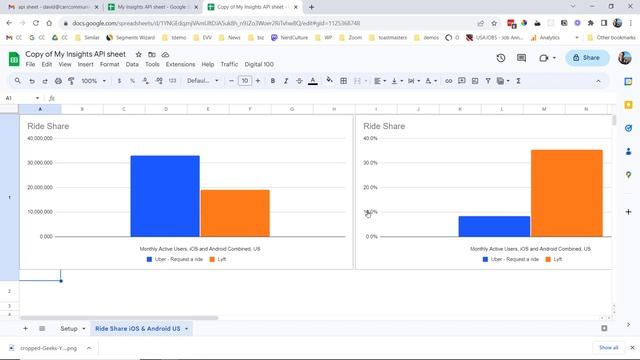Open Ride Share iOS & Android US tab menu
The height and width of the screenshot is (360, 640).
point(187,329)
